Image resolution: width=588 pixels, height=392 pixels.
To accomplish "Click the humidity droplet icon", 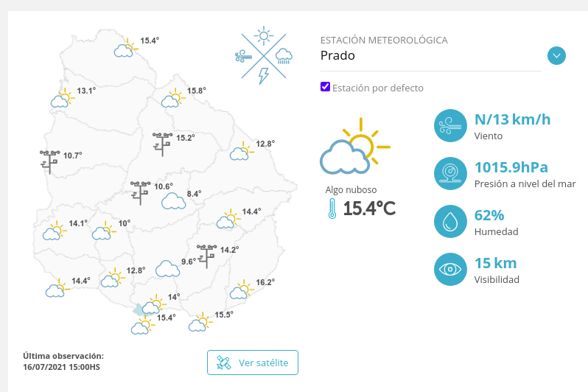I will (x=450, y=222).
